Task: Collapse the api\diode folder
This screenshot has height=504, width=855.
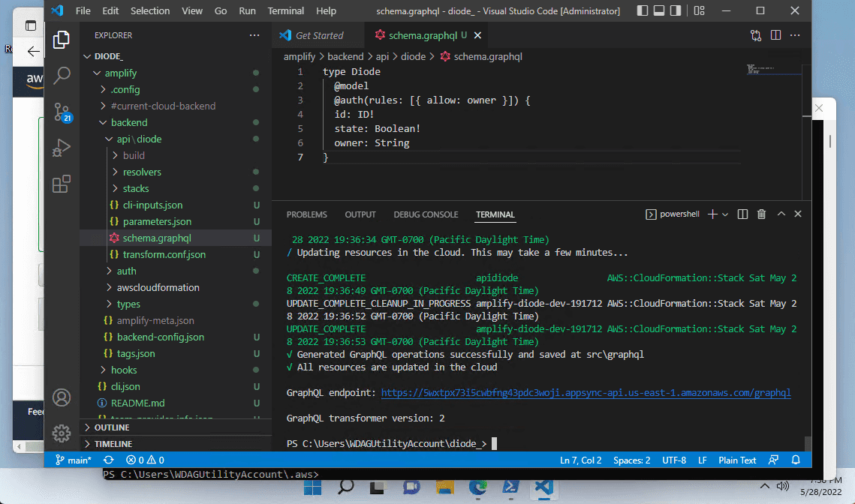Action: point(176,139)
